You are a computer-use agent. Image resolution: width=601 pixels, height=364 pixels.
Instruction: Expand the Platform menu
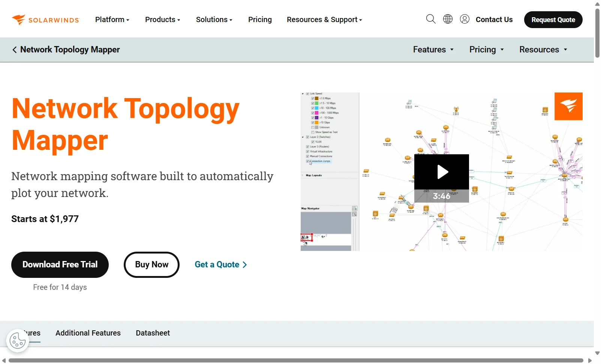pyautogui.click(x=112, y=19)
